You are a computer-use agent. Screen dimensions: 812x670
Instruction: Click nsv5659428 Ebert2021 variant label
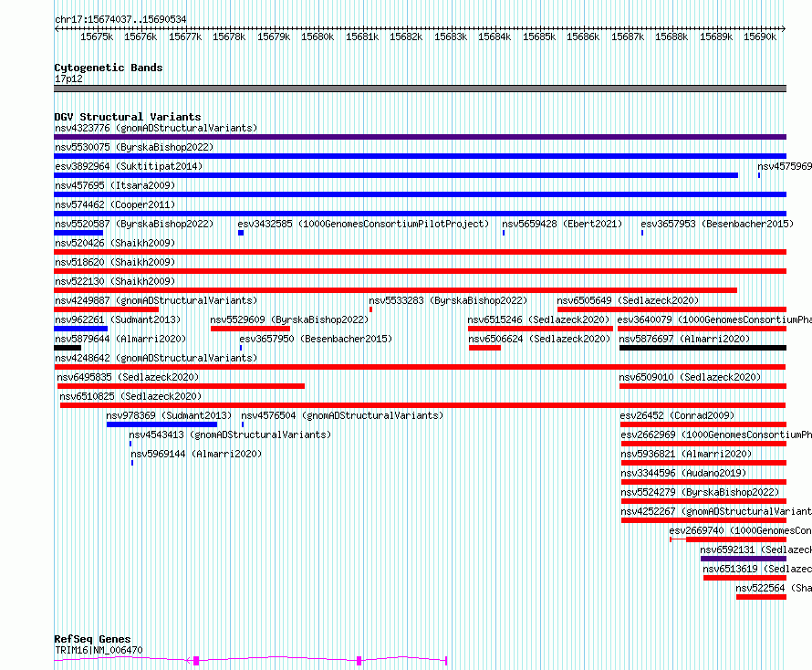coord(562,224)
